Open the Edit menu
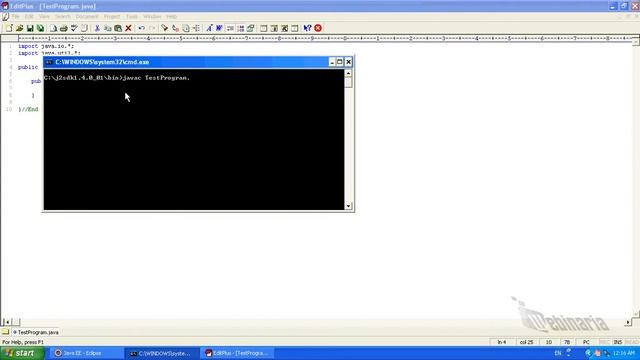The width and height of the screenshot is (640, 360). 29,17
